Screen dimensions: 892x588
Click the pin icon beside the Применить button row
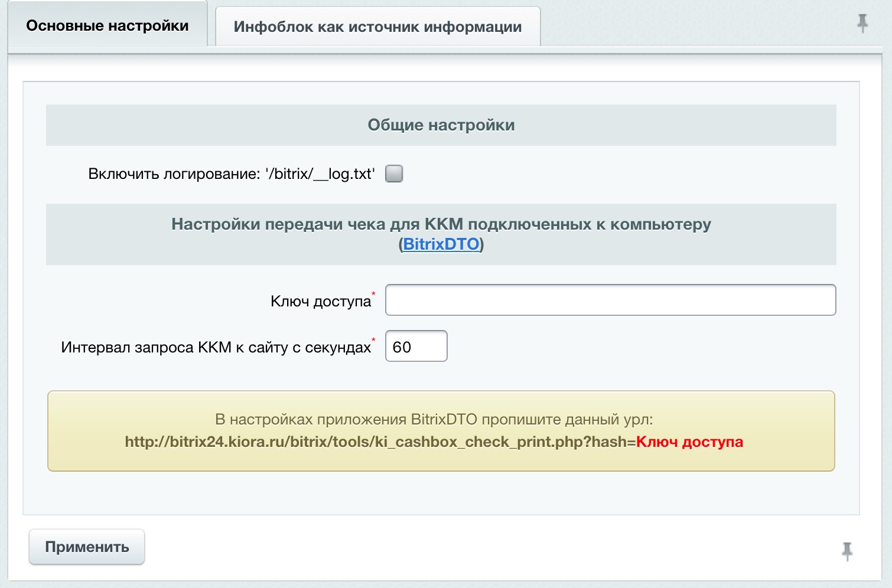pos(847,551)
